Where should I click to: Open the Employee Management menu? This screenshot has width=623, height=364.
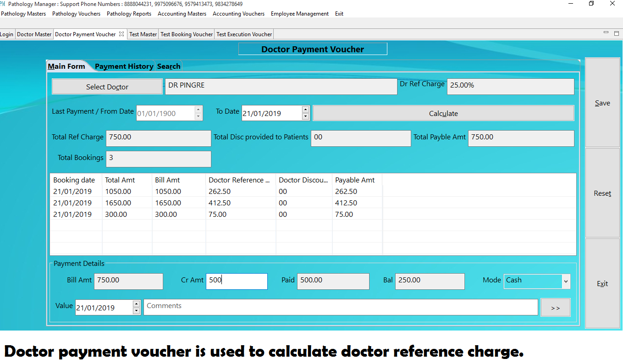coord(299,14)
